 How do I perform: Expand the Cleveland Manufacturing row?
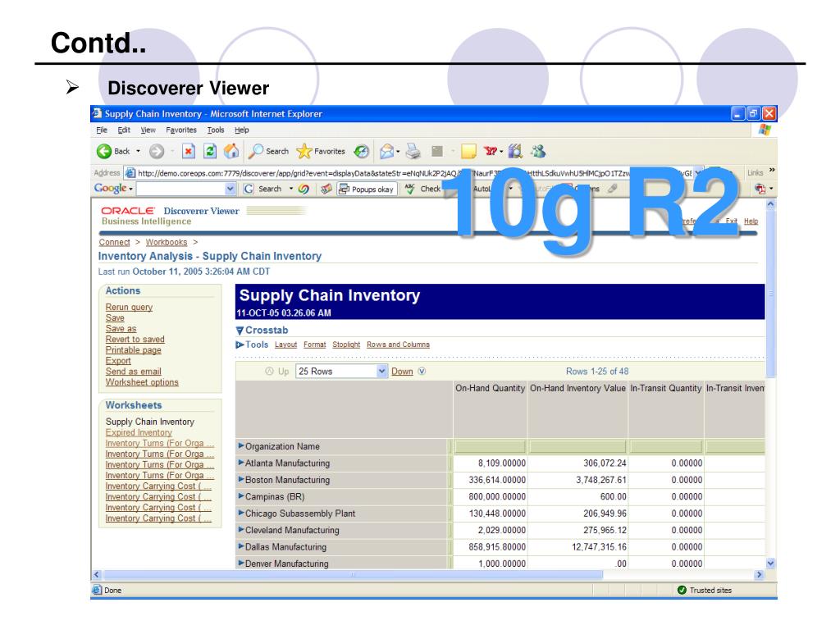241,530
